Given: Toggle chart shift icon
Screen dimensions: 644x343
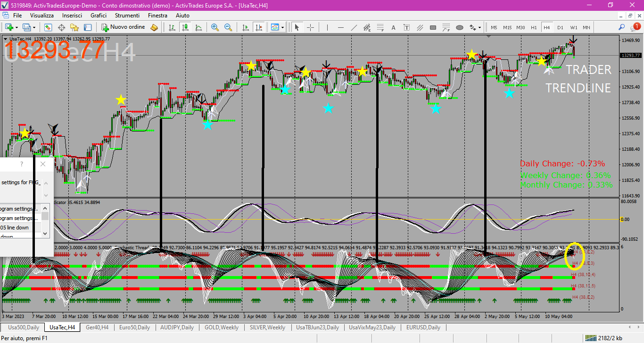Looking at the screenshot, I should (x=258, y=27).
